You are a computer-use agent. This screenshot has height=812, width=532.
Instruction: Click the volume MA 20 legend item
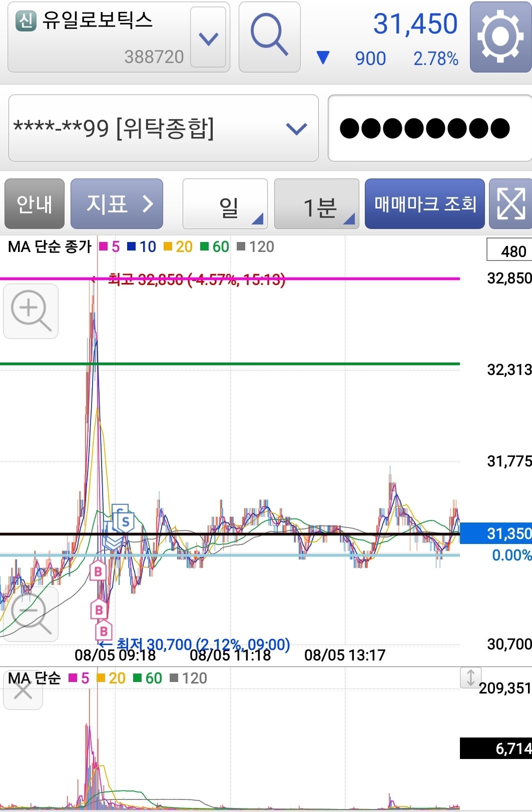point(111,678)
